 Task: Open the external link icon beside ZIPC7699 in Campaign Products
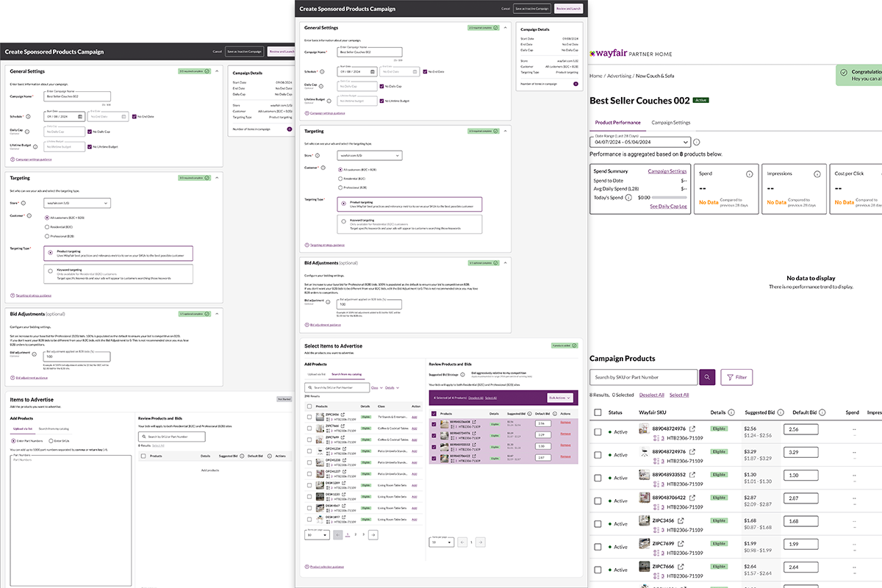pyautogui.click(x=681, y=544)
